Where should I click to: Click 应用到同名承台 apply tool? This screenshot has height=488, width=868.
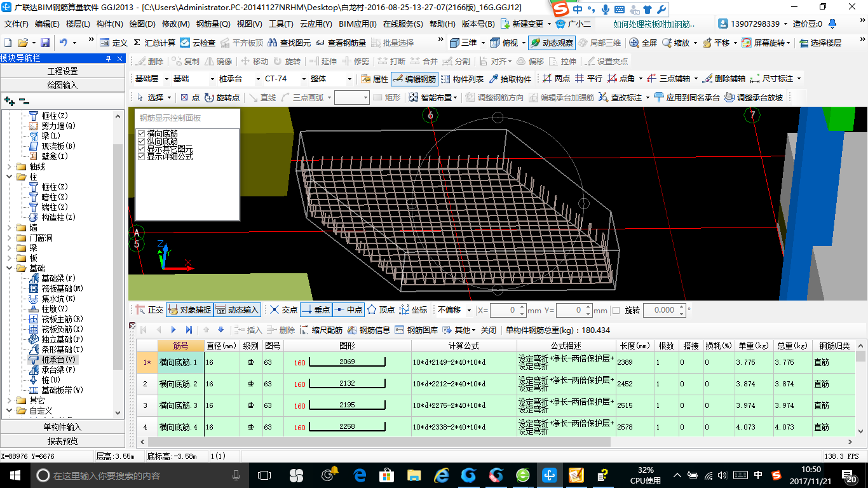pyautogui.click(x=686, y=97)
